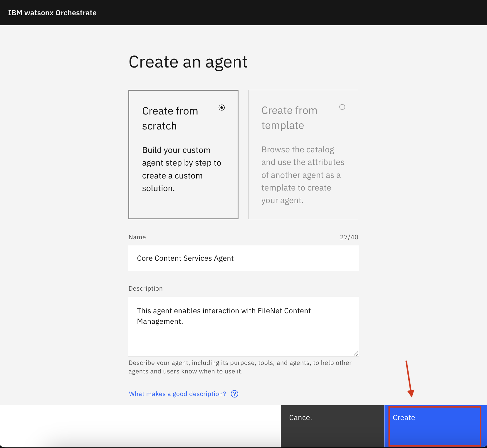Click the Name field label
Image resolution: width=487 pixels, height=448 pixels.
point(137,237)
